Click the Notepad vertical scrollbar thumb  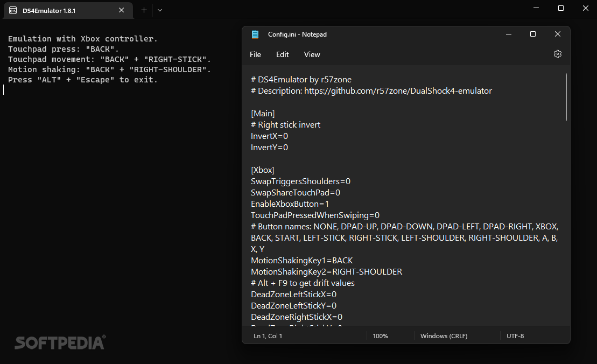tap(566, 97)
